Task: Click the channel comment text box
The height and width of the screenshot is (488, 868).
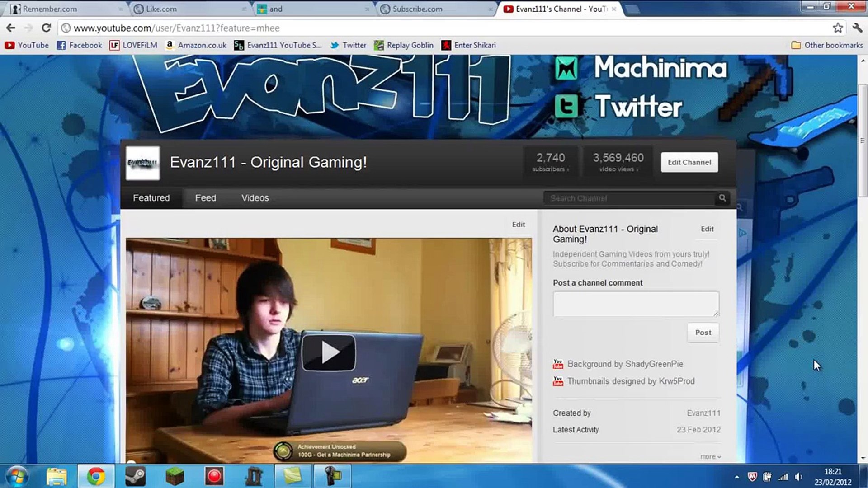Action: click(x=636, y=304)
